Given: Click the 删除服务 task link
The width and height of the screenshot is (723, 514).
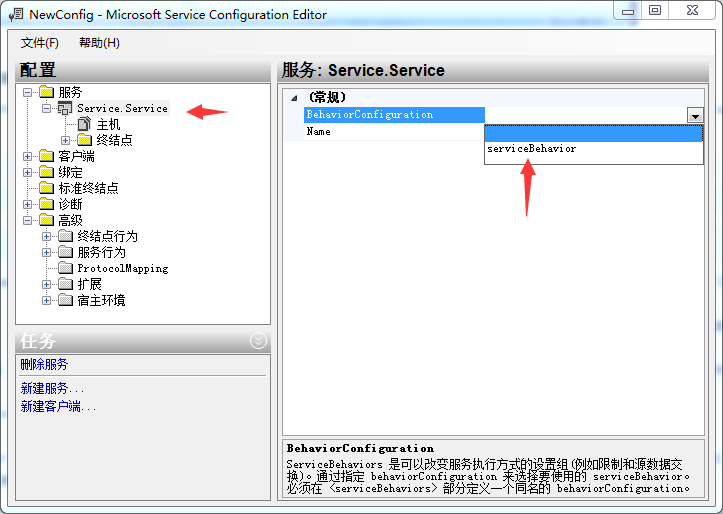Looking at the screenshot, I should pyautogui.click(x=44, y=365).
